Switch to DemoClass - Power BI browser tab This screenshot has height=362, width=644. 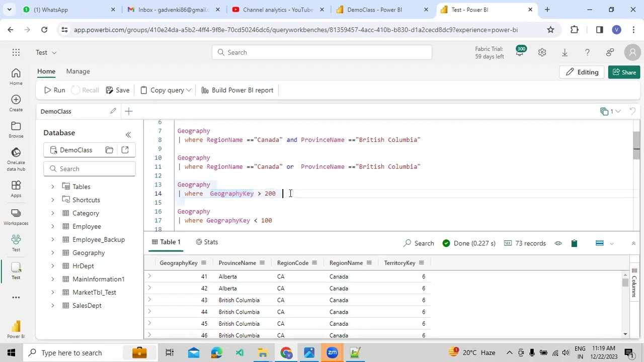[x=382, y=10]
